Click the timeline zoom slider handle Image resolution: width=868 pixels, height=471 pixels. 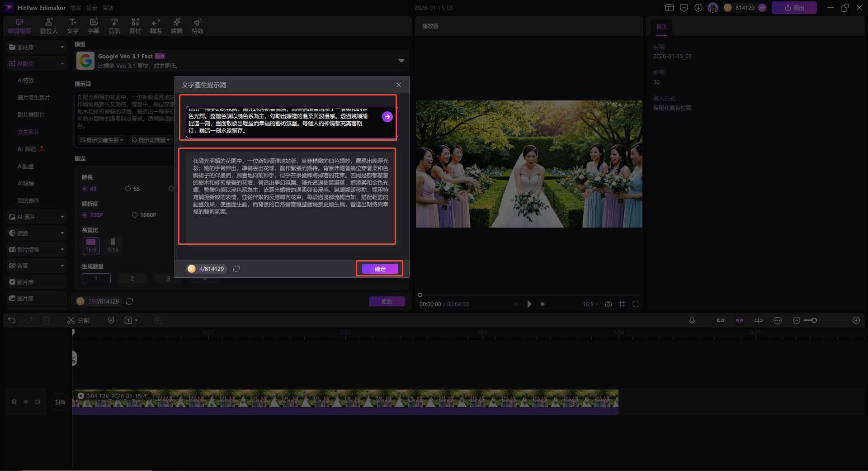pos(814,320)
